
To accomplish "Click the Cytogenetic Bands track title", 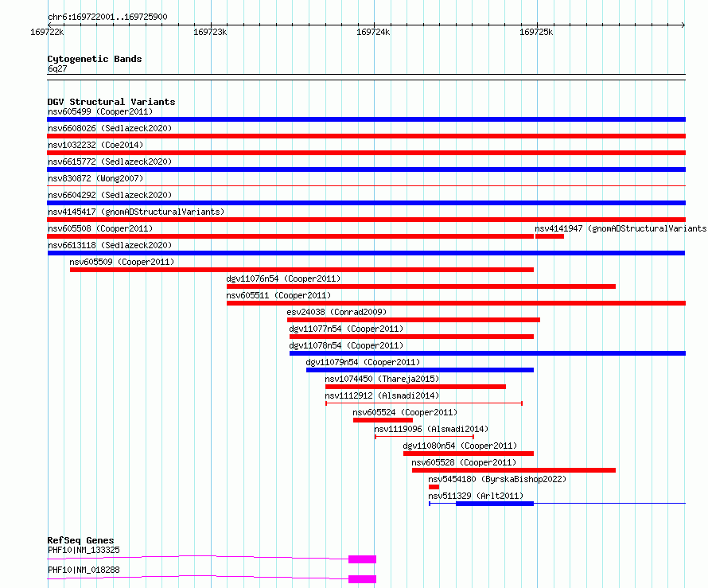I will [x=95, y=59].
